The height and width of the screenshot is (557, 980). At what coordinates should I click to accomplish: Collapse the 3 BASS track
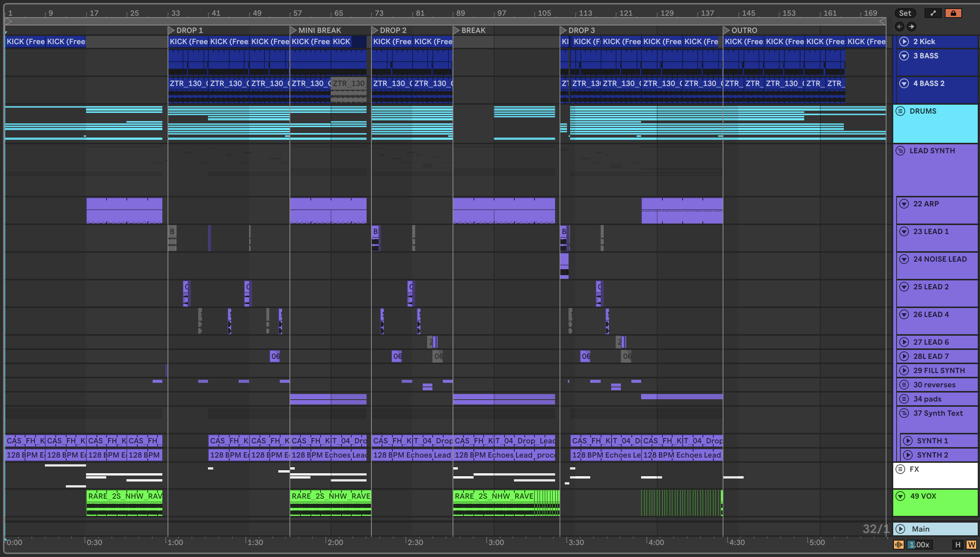click(904, 56)
